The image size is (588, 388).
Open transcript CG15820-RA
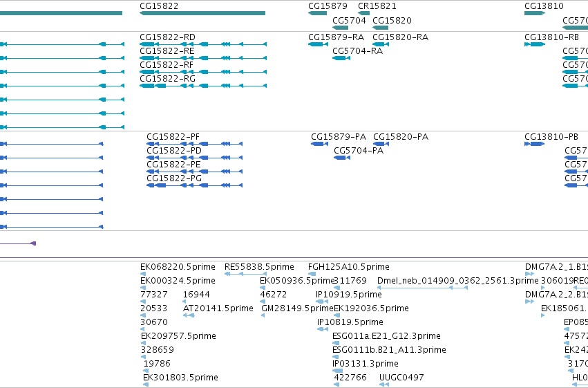(x=401, y=37)
